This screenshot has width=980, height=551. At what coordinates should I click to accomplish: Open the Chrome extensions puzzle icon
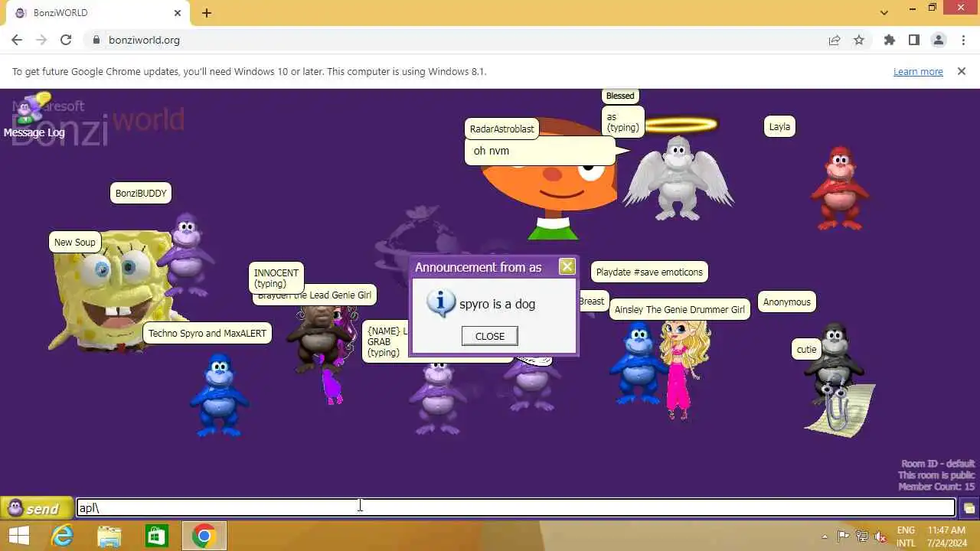click(890, 40)
